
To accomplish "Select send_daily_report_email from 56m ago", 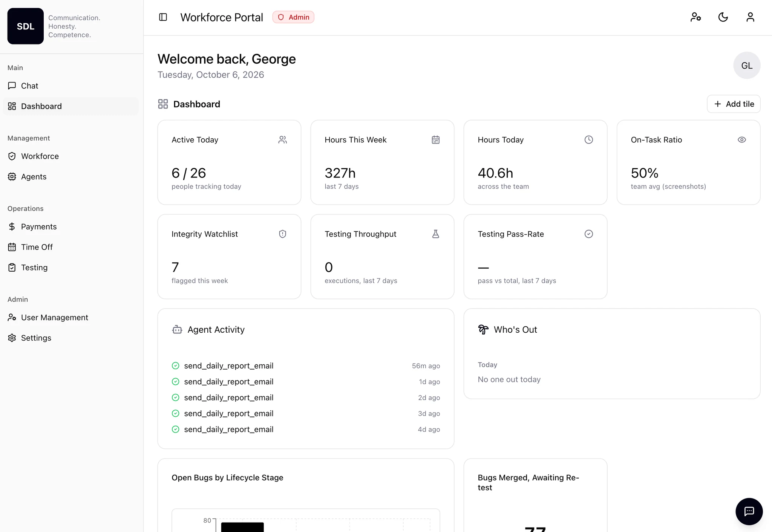I will click(x=306, y=366).
